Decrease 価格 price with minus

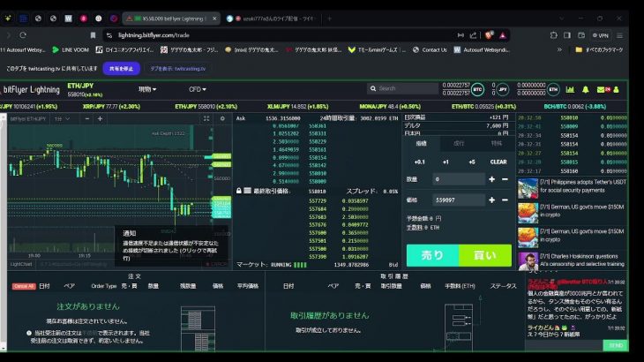(x=505, y=200)
